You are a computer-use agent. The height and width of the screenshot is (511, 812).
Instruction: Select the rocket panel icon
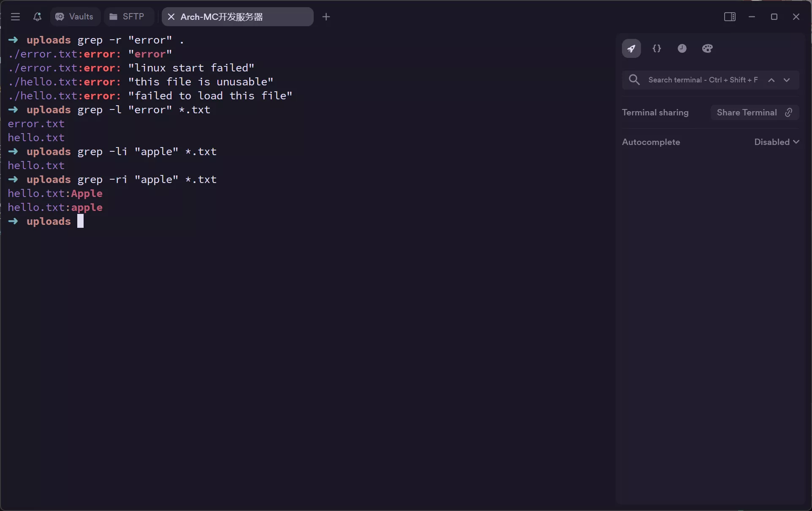(x=631, y=49)
